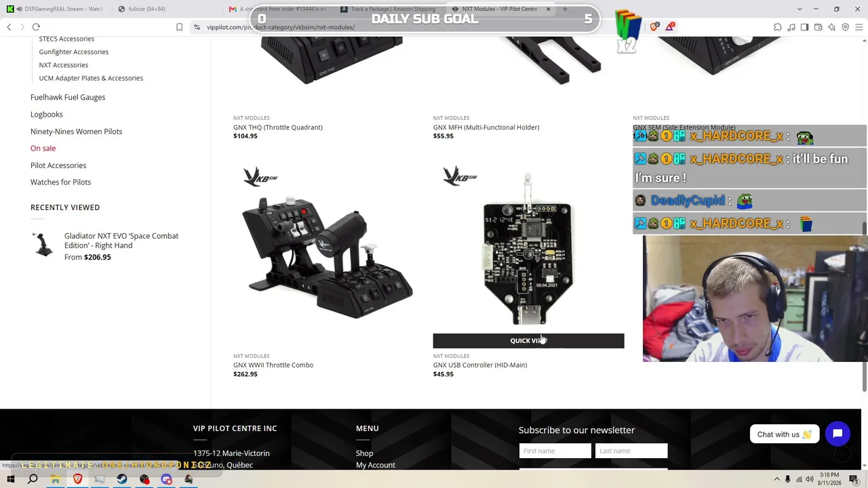Image resolution: width=868 pixels, height=488 pixels.
Task: Open Logbooks category
Action: (x=47, y=115)
